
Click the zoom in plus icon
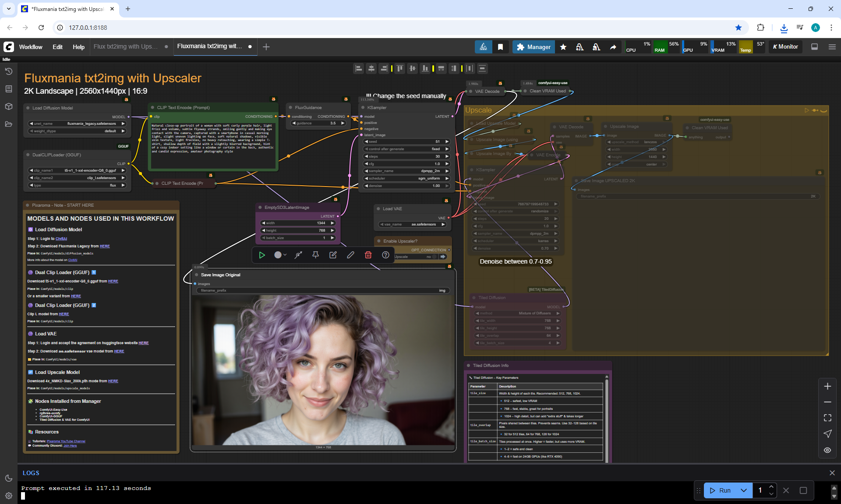827,386
